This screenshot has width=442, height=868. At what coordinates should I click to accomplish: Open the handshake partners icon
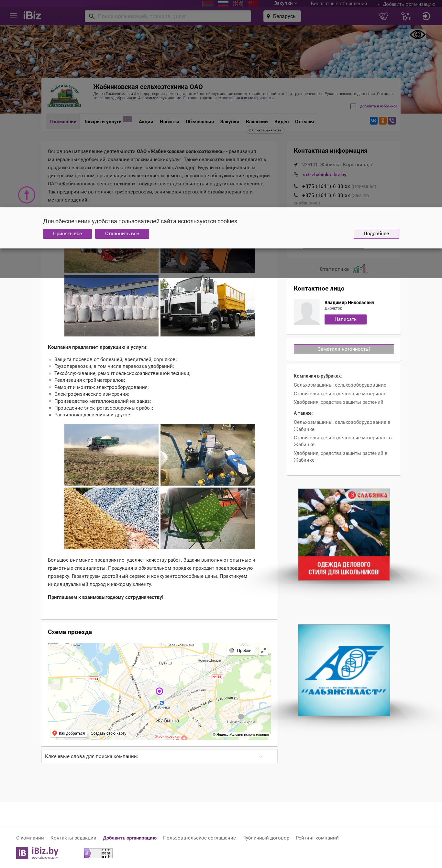pos(384,16)
